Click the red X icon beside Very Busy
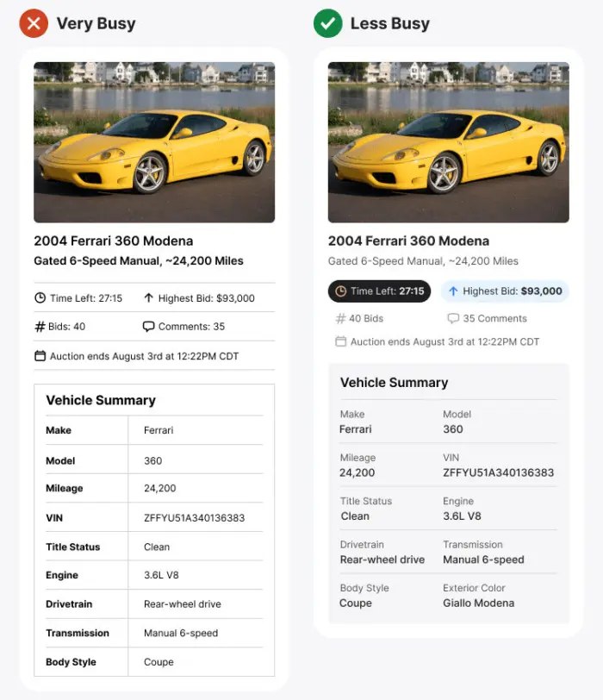This screenshot has width=603, height=700. click(33, 23)
